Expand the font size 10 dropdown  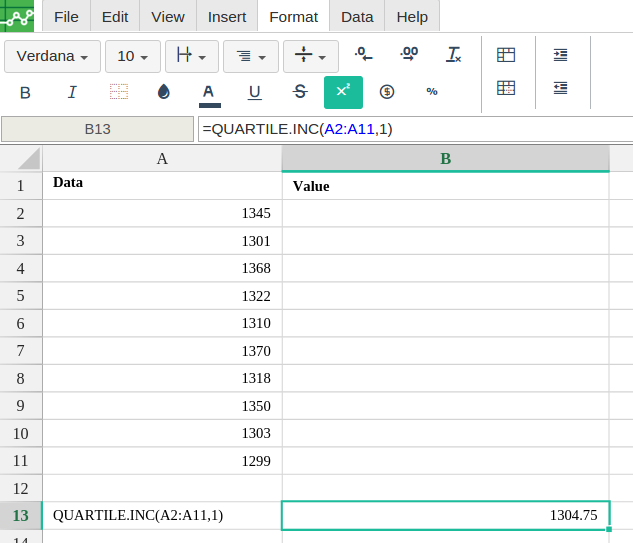click(x=133, y=57)
